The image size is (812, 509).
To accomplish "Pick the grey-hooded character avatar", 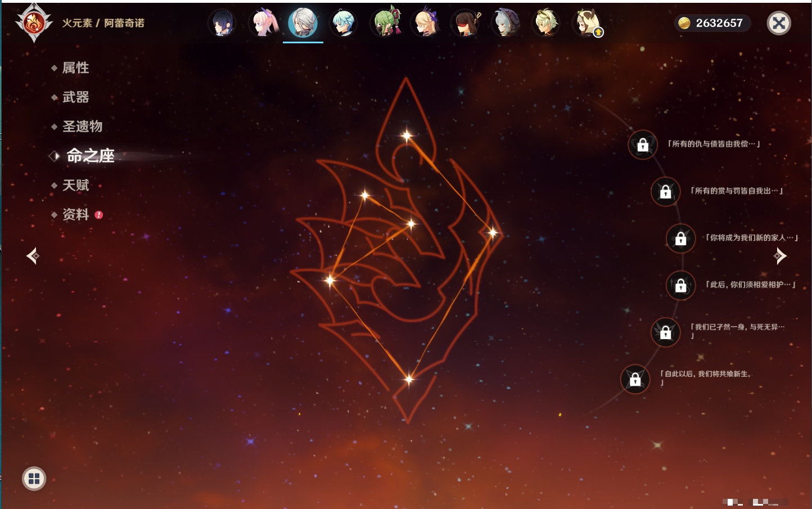I will point(506,23).
